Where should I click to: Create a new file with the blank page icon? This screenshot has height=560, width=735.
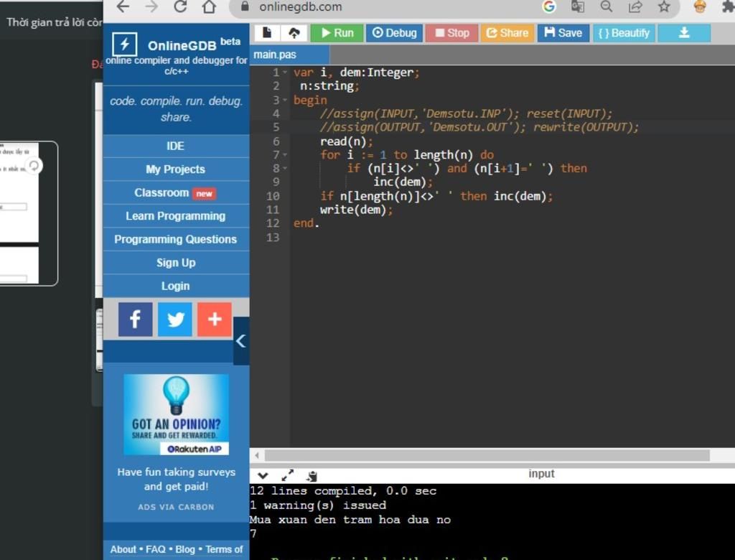(267, 33)
